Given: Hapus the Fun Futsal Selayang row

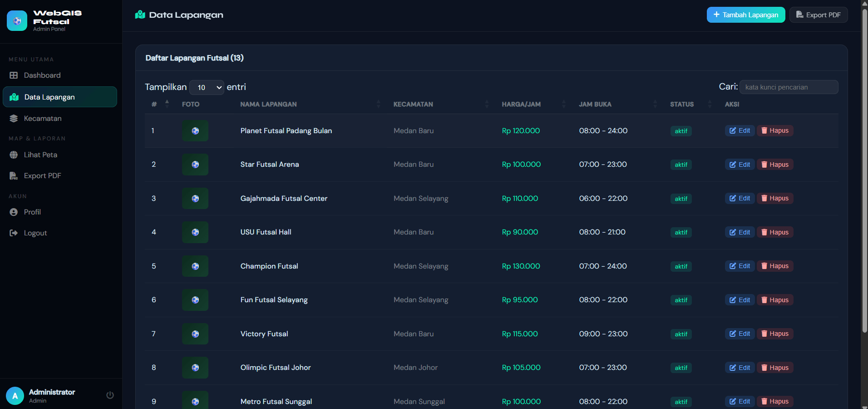Looking at the screenshot, I should [775, 300].
